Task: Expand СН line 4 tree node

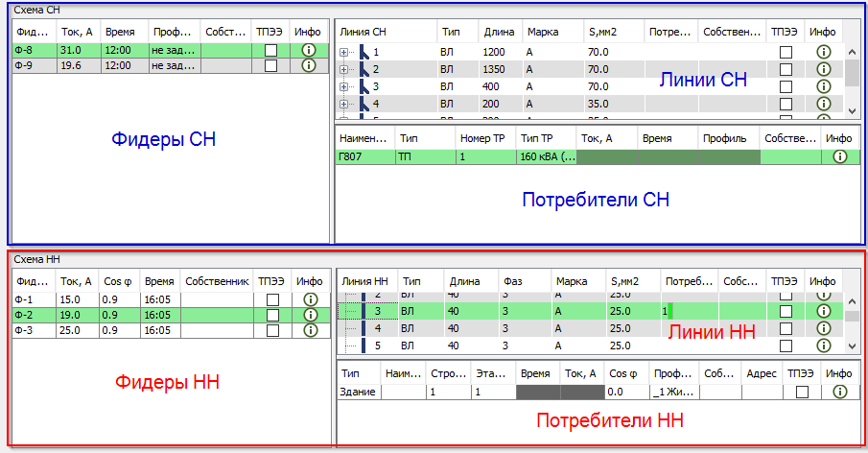Action: pos(343,104)
